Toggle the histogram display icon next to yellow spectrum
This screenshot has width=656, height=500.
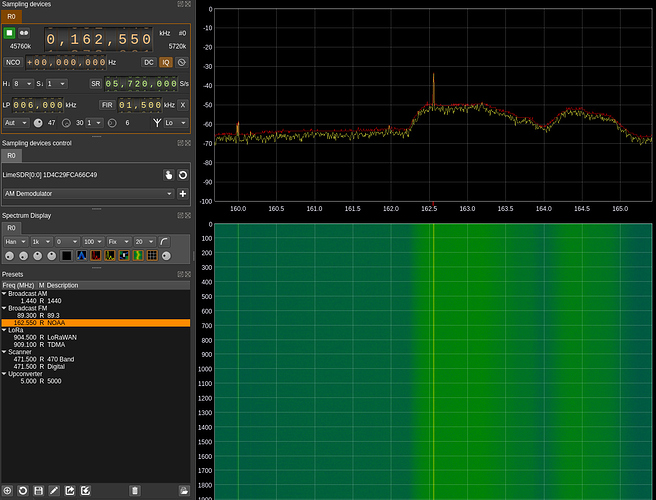click(124, 256)
